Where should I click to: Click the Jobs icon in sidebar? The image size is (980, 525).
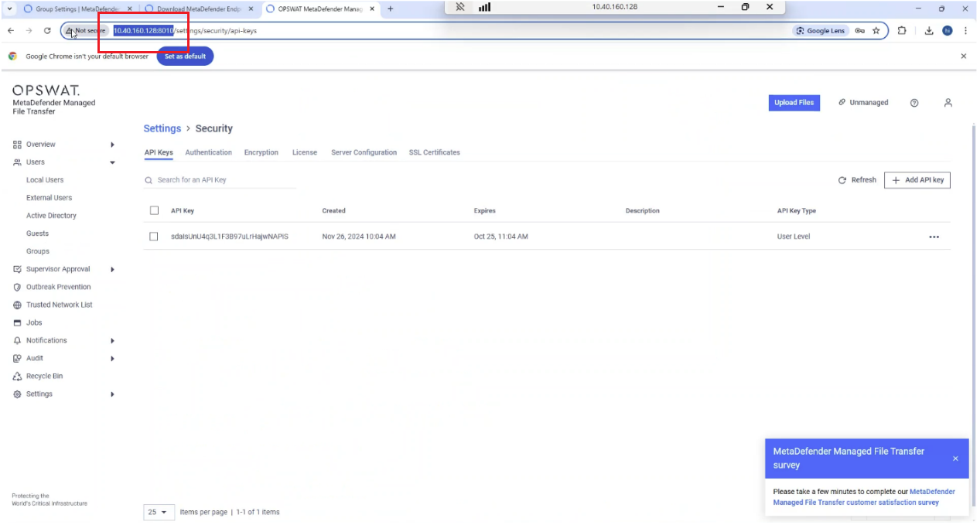(x=17, y=322)
